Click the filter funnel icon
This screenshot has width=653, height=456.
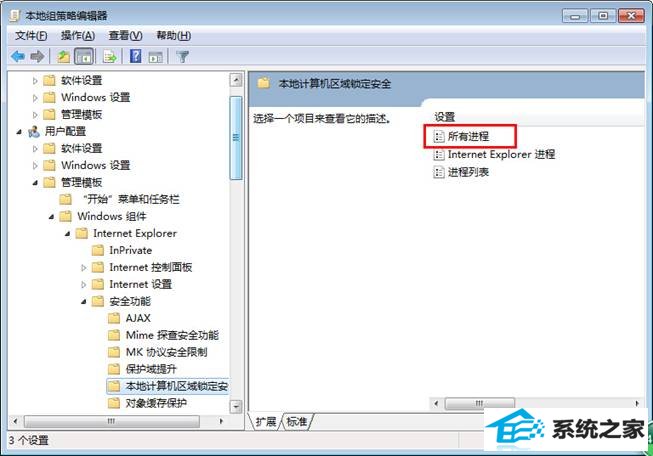pos(182,56)
